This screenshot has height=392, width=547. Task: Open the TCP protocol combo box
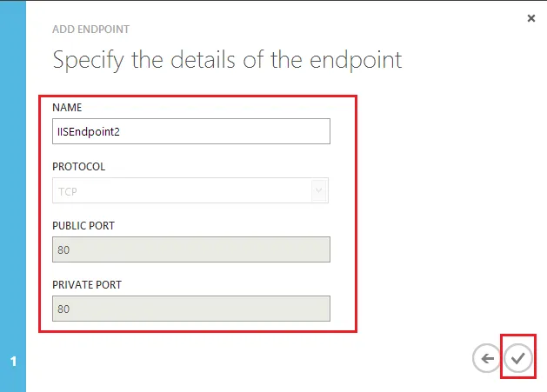point(190,190)
